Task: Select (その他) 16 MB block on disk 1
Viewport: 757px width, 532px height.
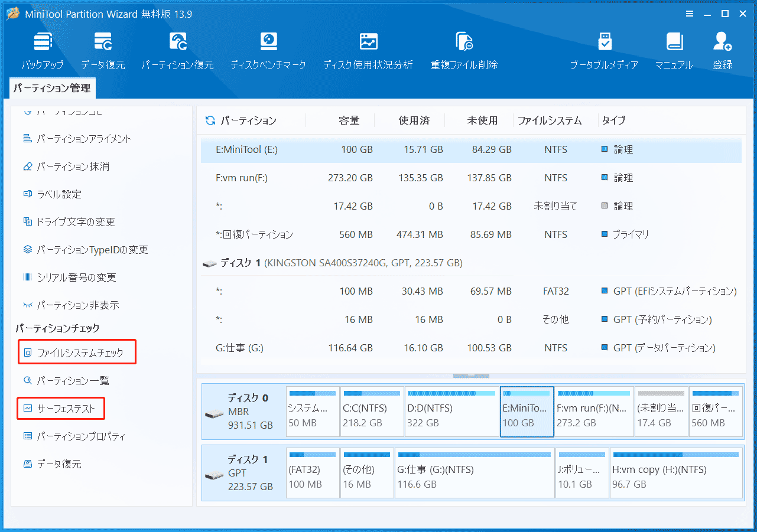Action: 368,472
